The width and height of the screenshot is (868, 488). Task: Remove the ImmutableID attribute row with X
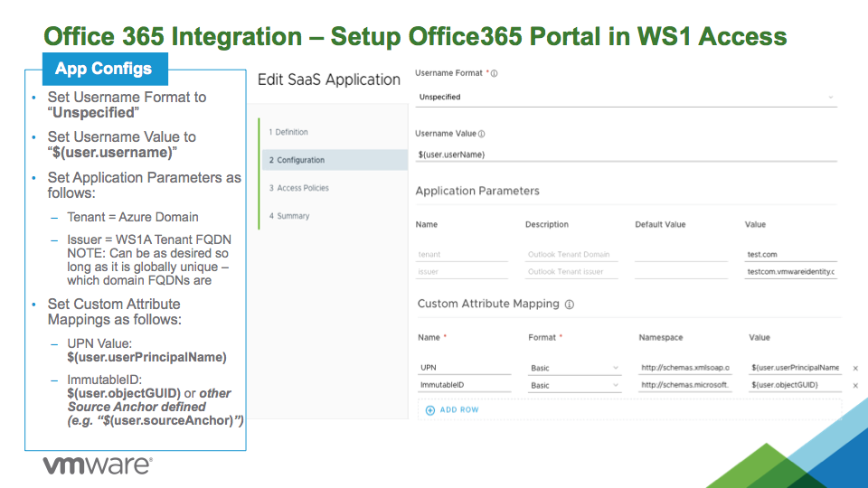(855, 386)
